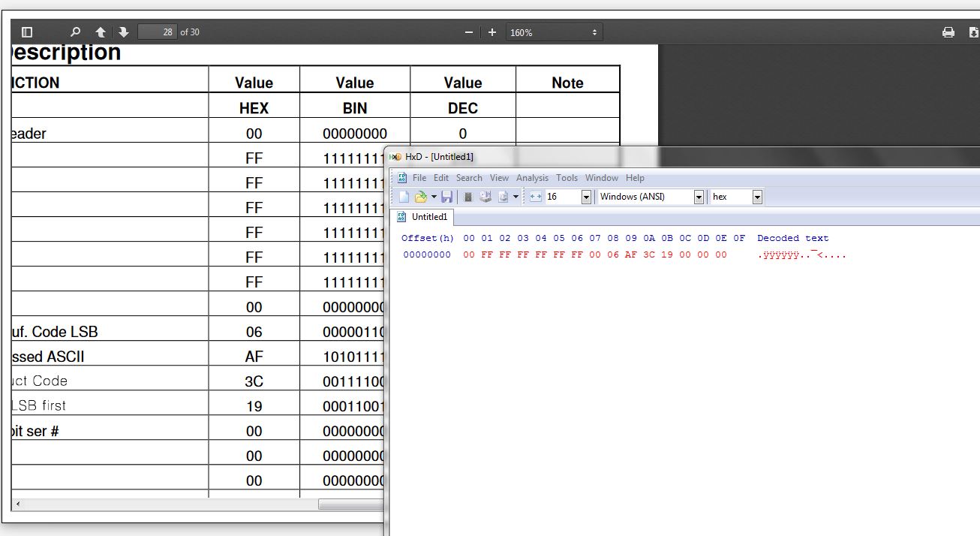Open the bytes-per-row 16 dropdown
The height and width of the screenshot is (536, 980).
pyautogui.click(x=586, y=197)
